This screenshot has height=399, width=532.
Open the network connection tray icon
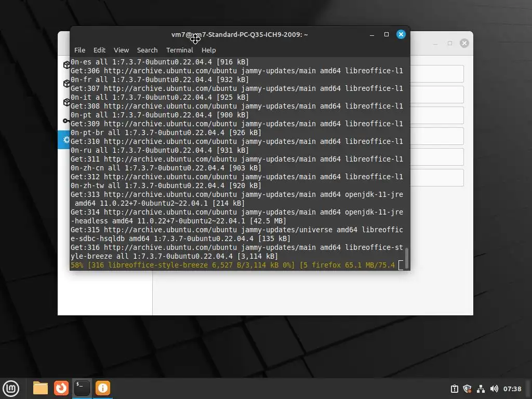[x=481, y=389]
